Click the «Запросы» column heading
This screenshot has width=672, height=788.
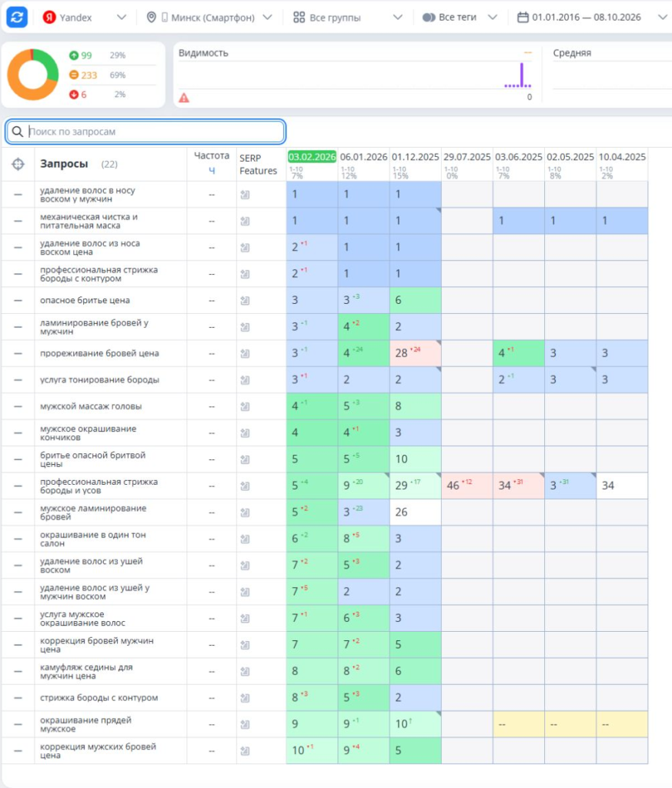(64, 164)
